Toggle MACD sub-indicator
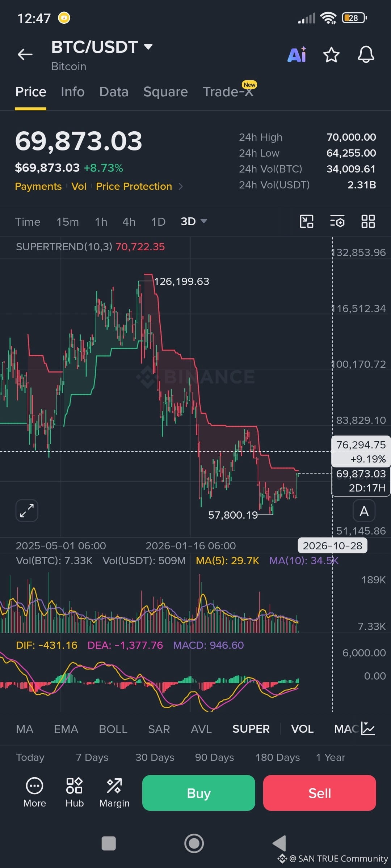The height and width of the screenshot is (868, 391). point(346,729)
